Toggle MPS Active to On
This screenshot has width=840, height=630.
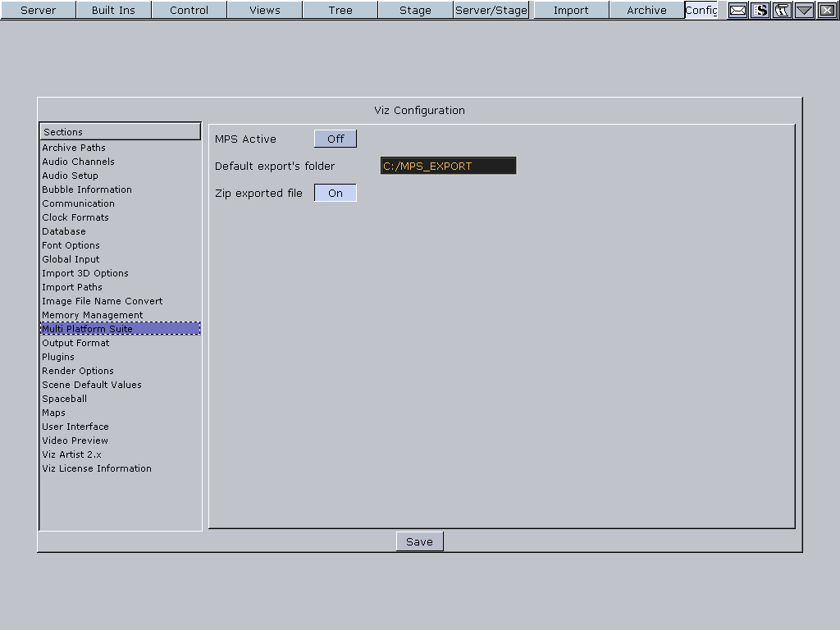(335, 138)
